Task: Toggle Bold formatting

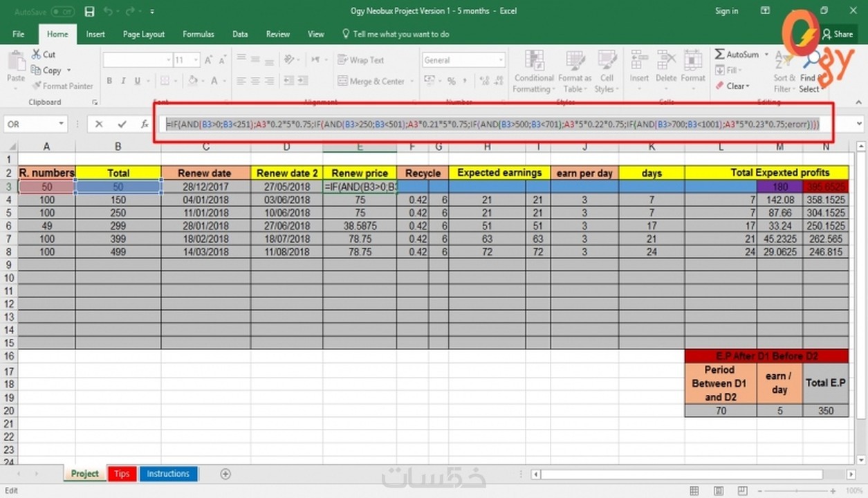Action: (109, 81)
